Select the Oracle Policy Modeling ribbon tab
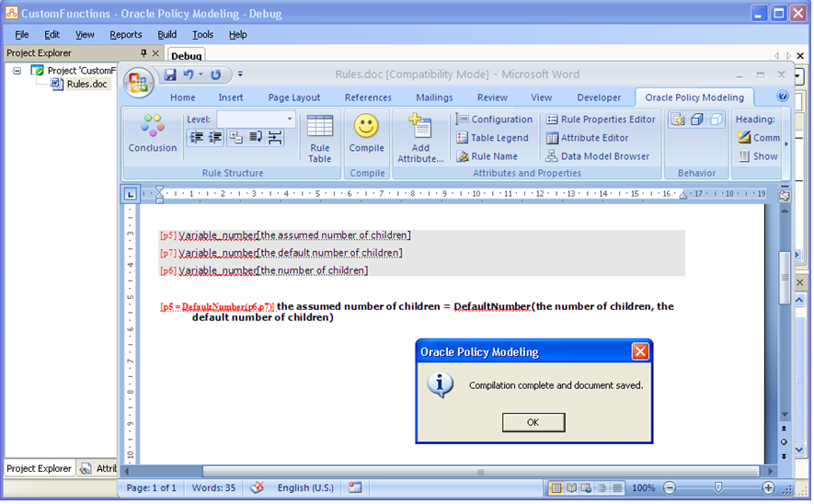 tap(694, 97)
